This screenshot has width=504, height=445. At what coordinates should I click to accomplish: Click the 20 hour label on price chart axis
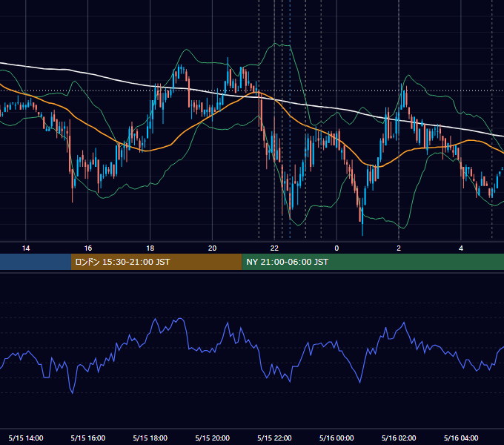(212, 248)
